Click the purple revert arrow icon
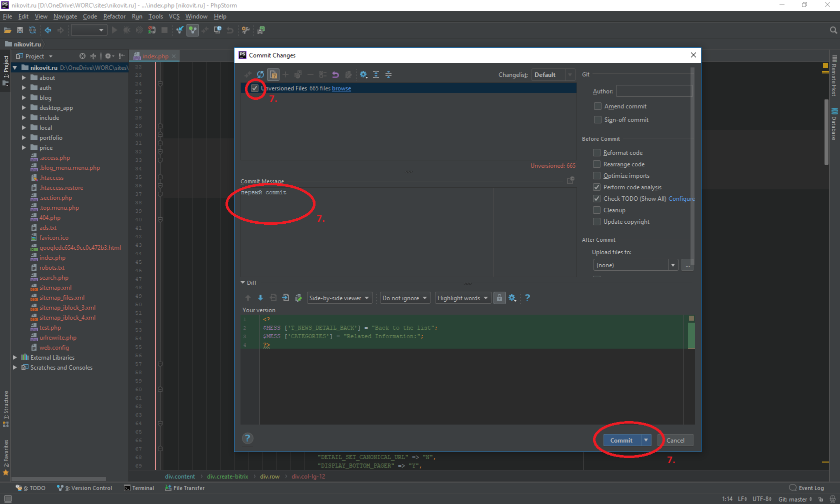 (x=335, y=74)
